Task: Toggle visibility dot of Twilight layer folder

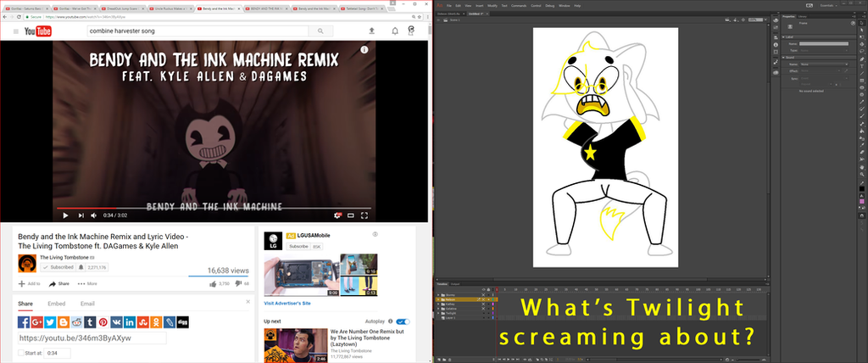Action: pos(483,313)
